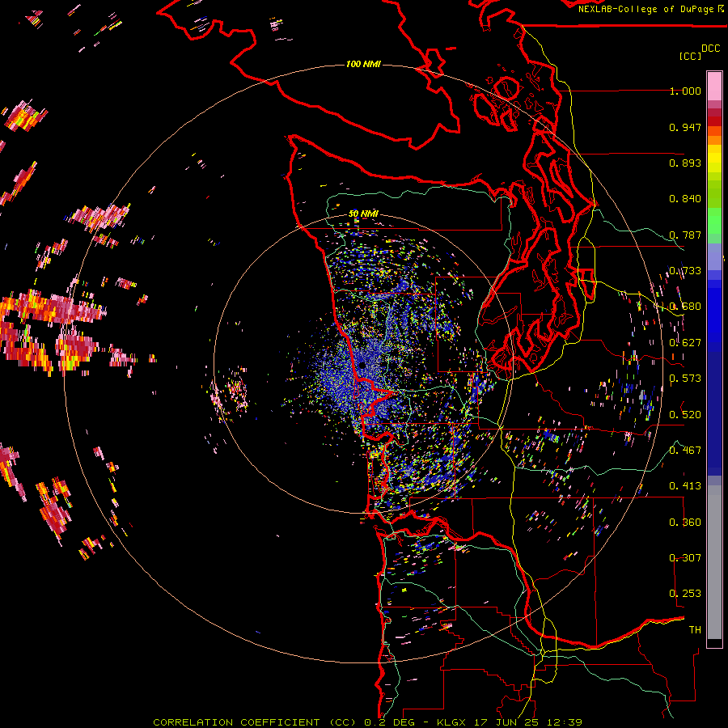Select the 0.573 scale value
The height and width of the screenshot is (728, 728).
pyautogui.click(x=685, y=379)
